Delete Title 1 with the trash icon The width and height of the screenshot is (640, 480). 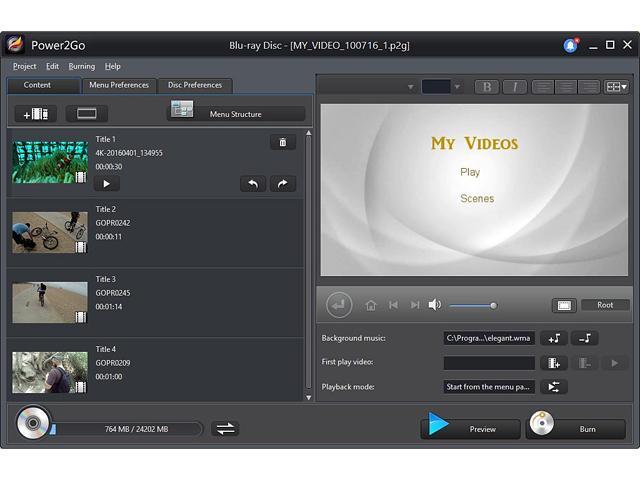click(282, 143)
